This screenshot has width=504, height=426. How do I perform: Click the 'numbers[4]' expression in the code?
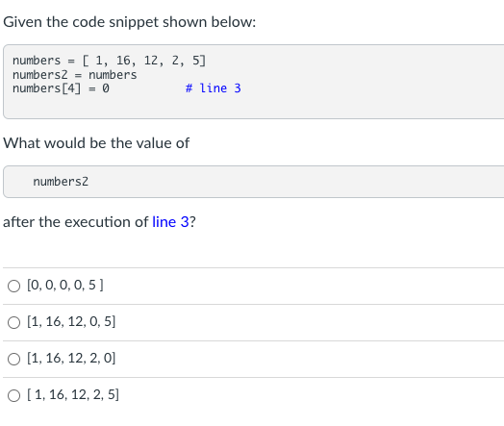click(x=47, y=88)
